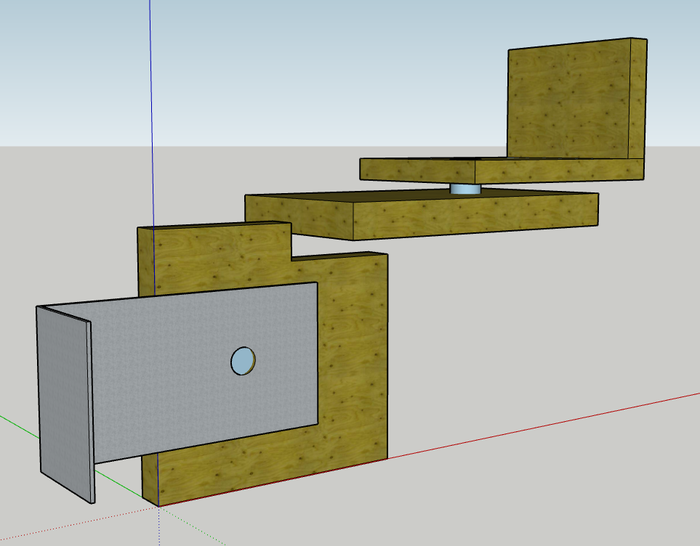Select wooden block face above the gray plate
The width and height of the screenshot is (700, 546).
pyautogui.click(x=215, y=258)
